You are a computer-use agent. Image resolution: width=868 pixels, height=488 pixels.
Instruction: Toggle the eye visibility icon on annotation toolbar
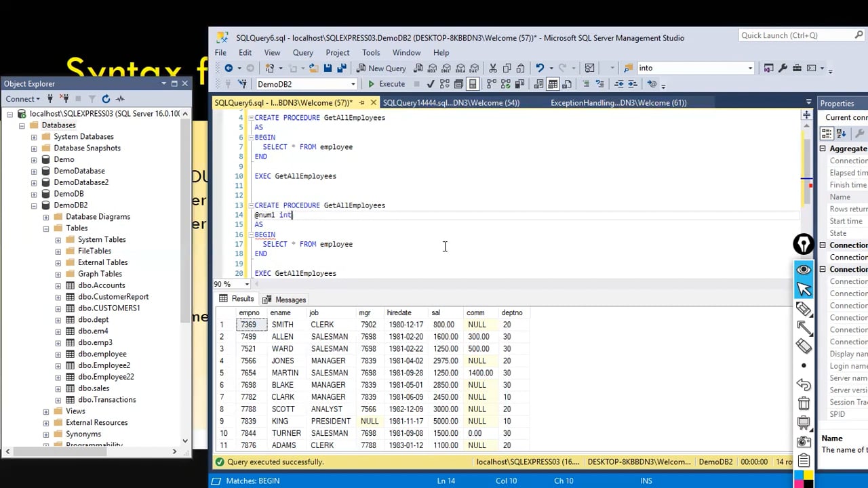(804, 270)
